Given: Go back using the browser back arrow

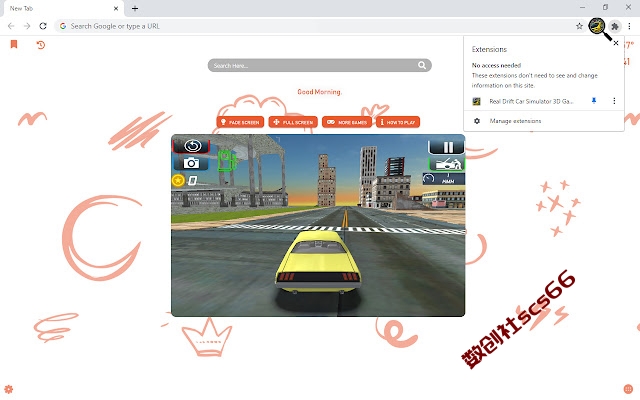Looking at the screenshot, I should 11,26.
